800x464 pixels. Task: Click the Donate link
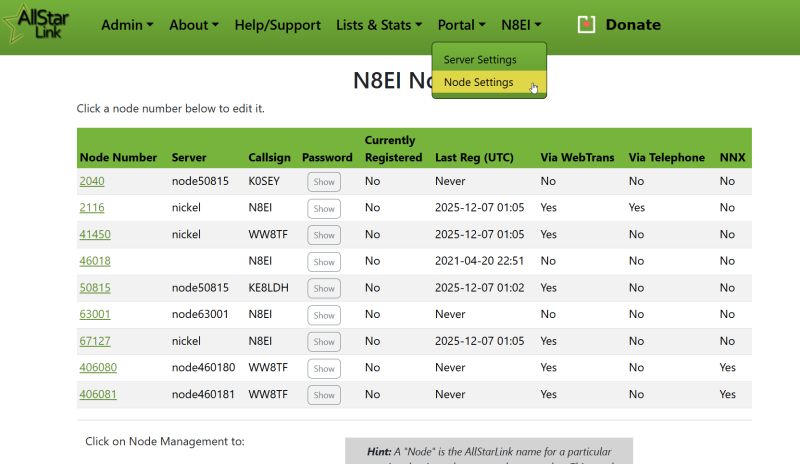point(633,25)
